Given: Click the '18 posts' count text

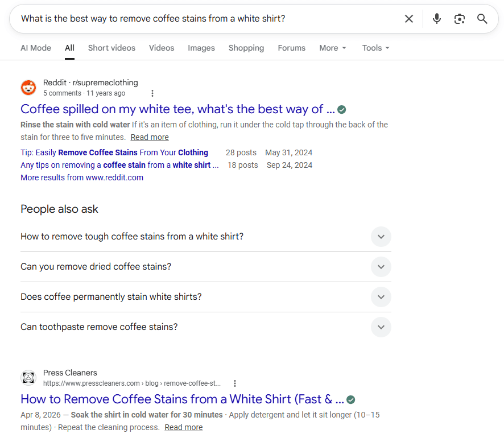Looking at the screenshot, I should [243, 165].
